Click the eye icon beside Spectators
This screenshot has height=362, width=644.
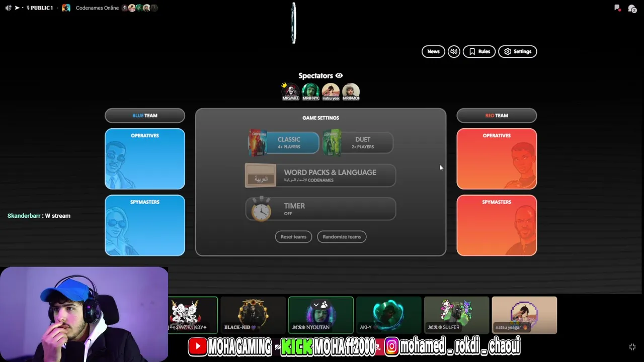[x=339, y=75]
